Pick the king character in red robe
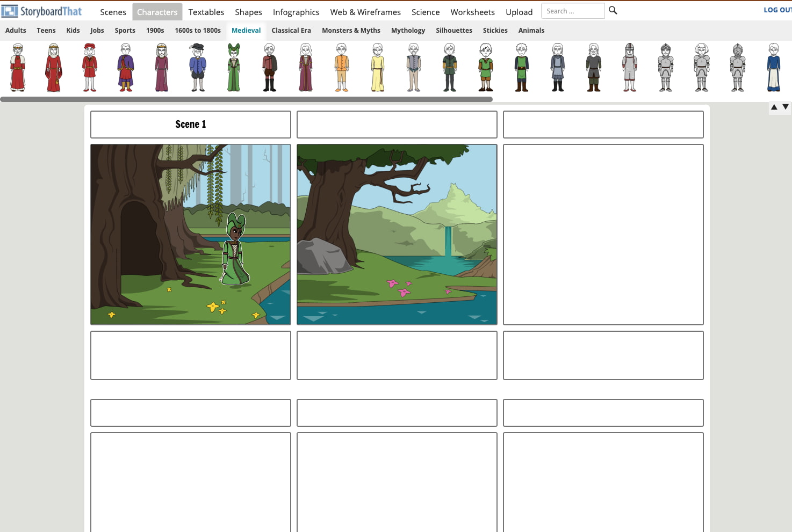The width and height of the screenshot is (792, 532). tap(18, 68)
